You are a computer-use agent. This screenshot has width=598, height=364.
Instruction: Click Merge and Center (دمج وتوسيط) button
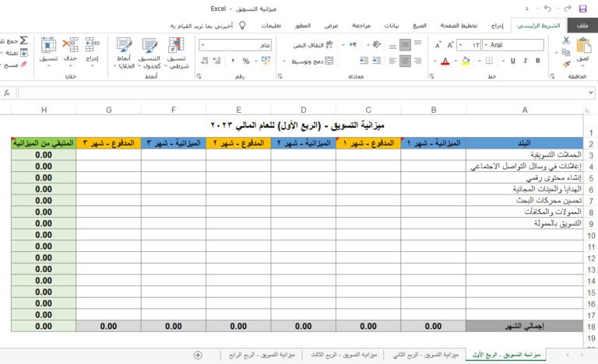pyautogui.click(x=312, y=61)
